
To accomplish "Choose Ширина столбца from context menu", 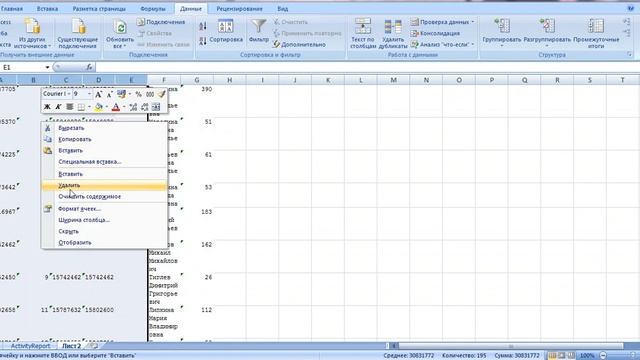I will (104, 220).
